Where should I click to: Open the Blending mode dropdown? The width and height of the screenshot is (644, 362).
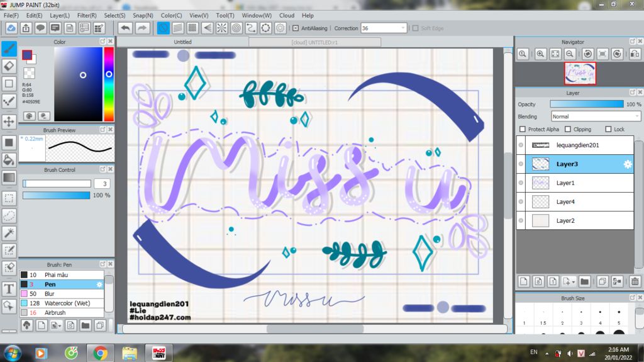click(596, 116)
